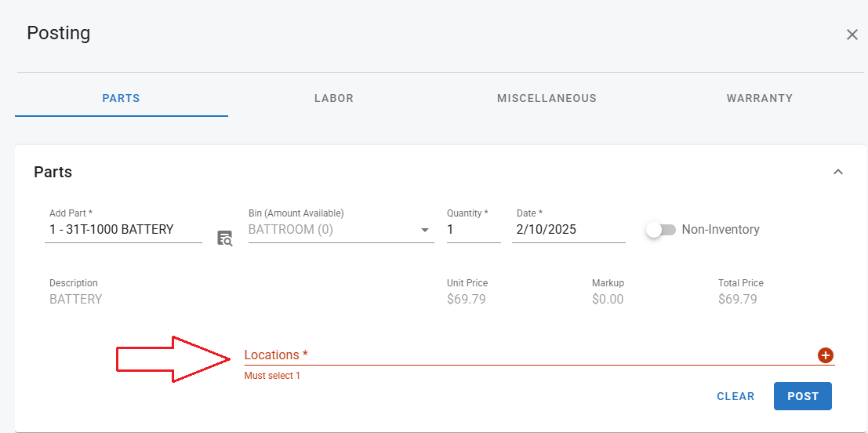The image size is (868, 433).
Task: Click the red plus icon to add location
Action: click(825, 355)
